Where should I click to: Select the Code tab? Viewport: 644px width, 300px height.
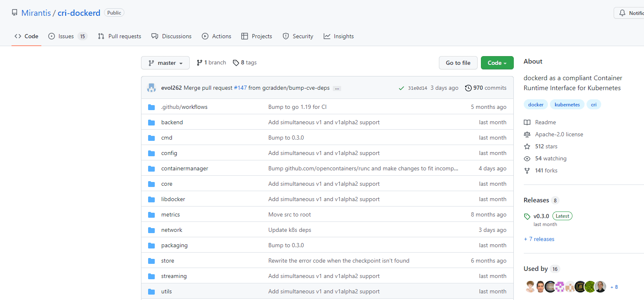[26, 36]
